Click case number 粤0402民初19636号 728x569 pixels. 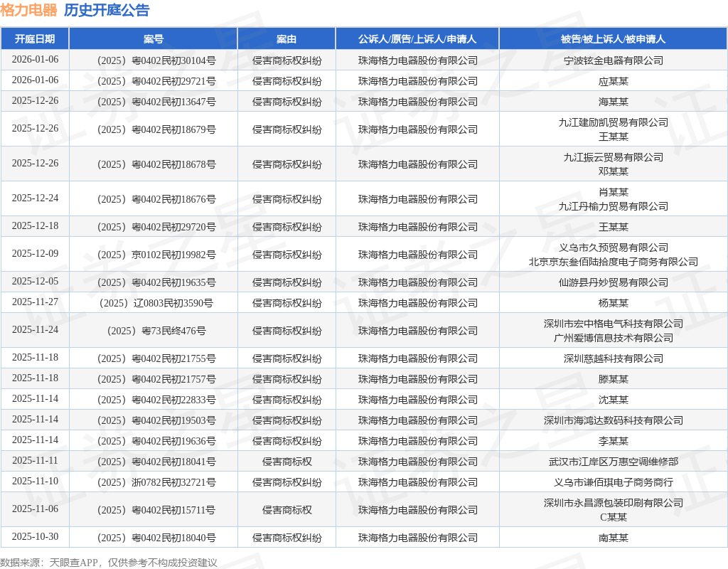point(173,441)
